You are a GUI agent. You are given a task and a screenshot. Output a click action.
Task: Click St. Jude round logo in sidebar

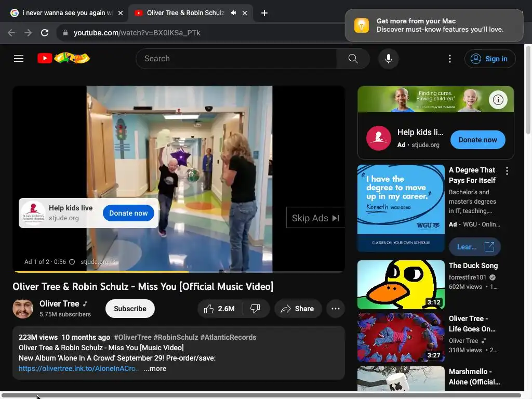[378, 138]
